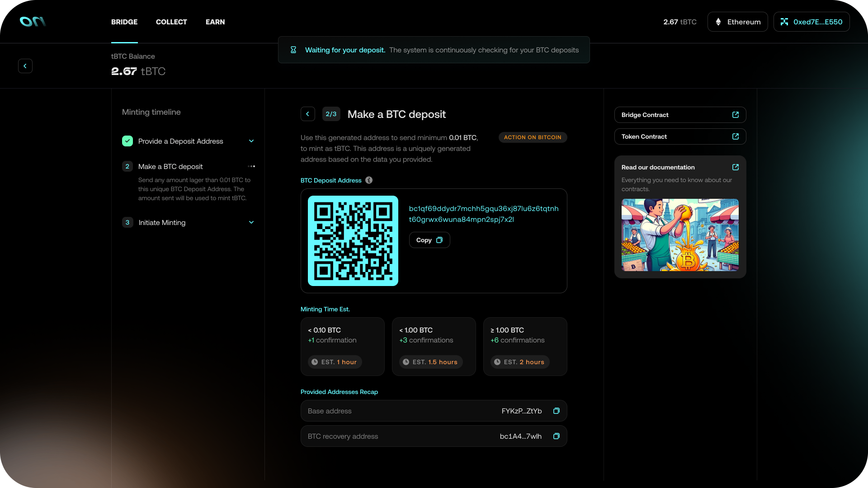This screenshot has height=488, width=868.
Task: Select the Make a BTC deposit timeline step
Action: (x=170, y=166)
